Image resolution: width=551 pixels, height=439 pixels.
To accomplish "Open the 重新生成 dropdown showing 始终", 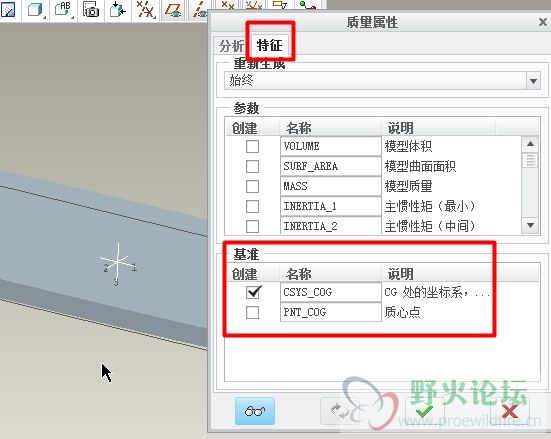I will pos(382,81).
